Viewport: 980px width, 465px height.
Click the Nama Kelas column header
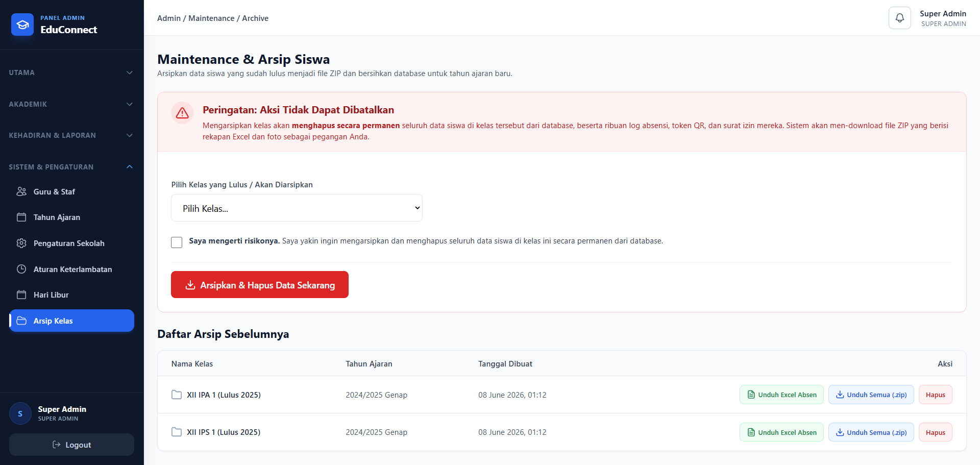pyautogui.click(x=192, y=363)
